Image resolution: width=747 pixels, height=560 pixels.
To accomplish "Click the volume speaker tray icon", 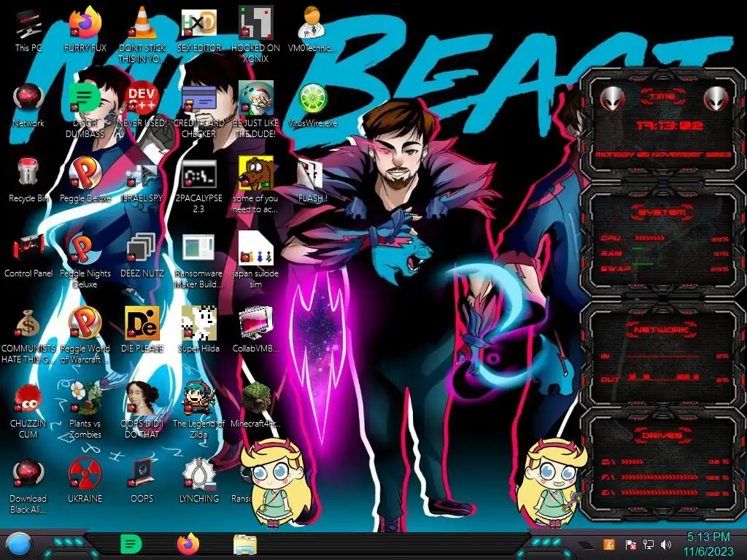I will coord(666,544).
